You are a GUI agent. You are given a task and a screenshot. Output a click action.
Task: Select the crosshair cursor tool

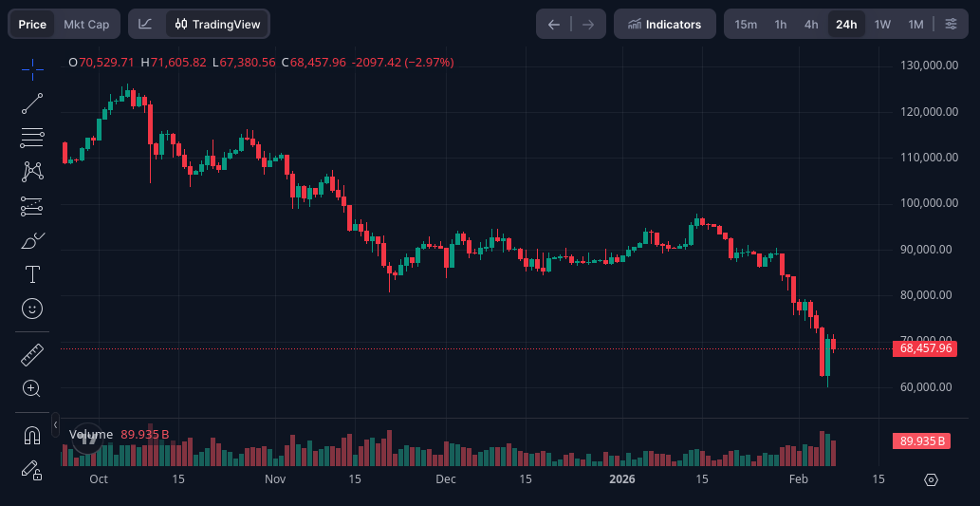32,69
